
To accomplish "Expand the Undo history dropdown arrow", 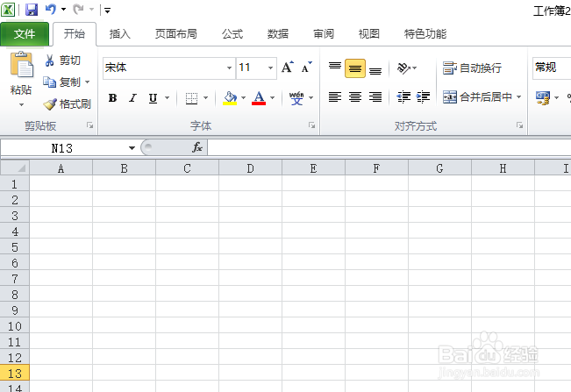I will point(63,9).
